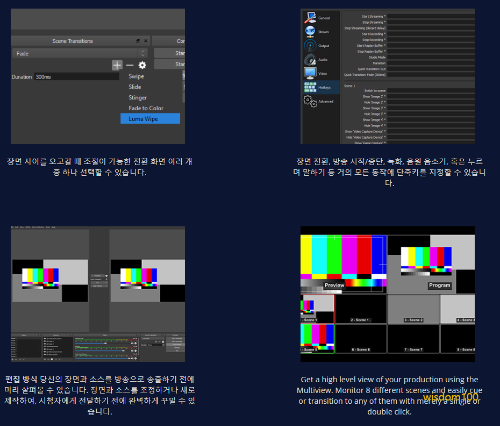Click the green-bordered color bars scene thumbnail

tap(317, 338)
